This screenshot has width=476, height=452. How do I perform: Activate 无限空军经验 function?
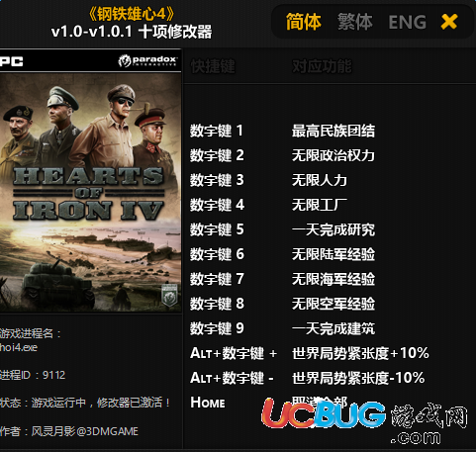point(333,304)
